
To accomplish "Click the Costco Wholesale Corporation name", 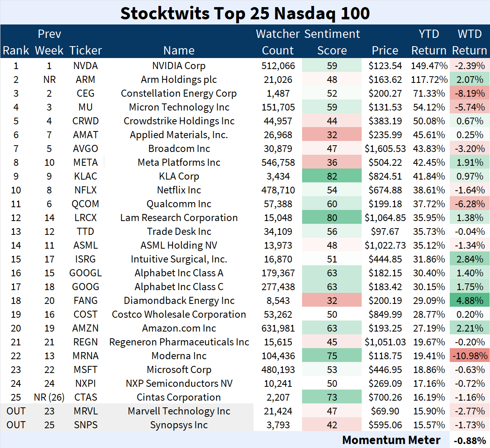I will coord(179,315).
